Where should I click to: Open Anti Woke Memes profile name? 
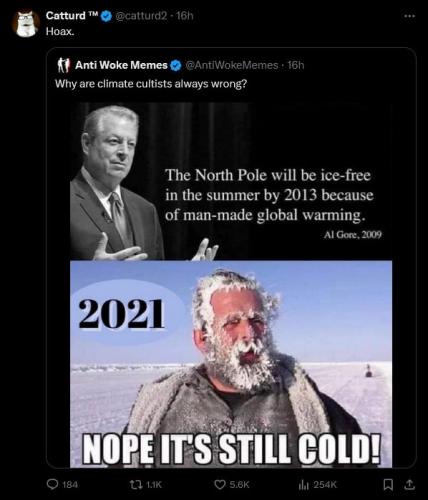pyautogui.click(x=121, y=65)
